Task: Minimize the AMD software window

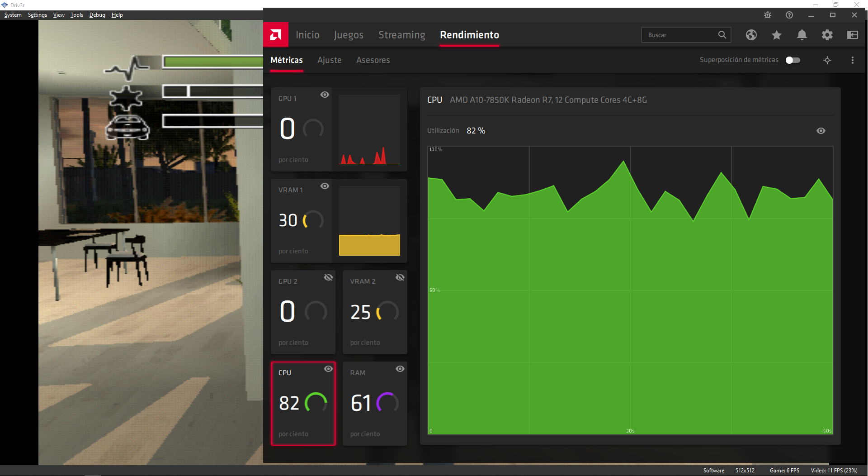Action: click(x=811, y=15)
